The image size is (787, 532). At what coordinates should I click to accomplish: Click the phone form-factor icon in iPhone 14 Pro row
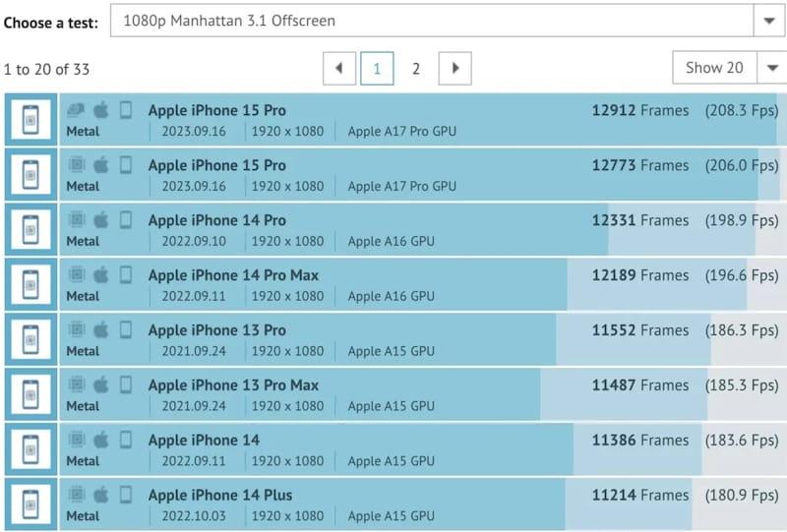point(126,219)
